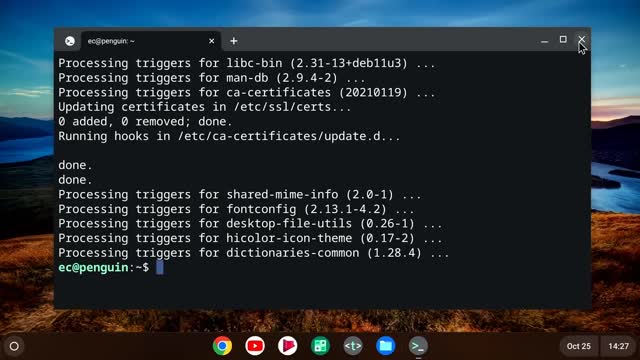Screen dimensions: 640x360
Task: Open the launcher circle button
Action: coord(14,347)
